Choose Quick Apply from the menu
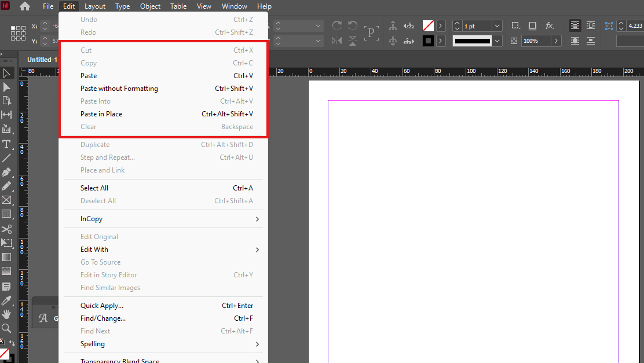Viewport: 644px width, 363px height. point(102,305)
